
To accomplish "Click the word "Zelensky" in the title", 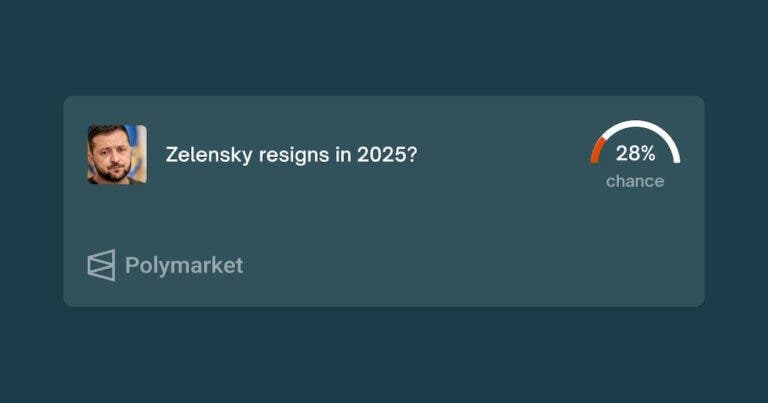I will [209, 155].
